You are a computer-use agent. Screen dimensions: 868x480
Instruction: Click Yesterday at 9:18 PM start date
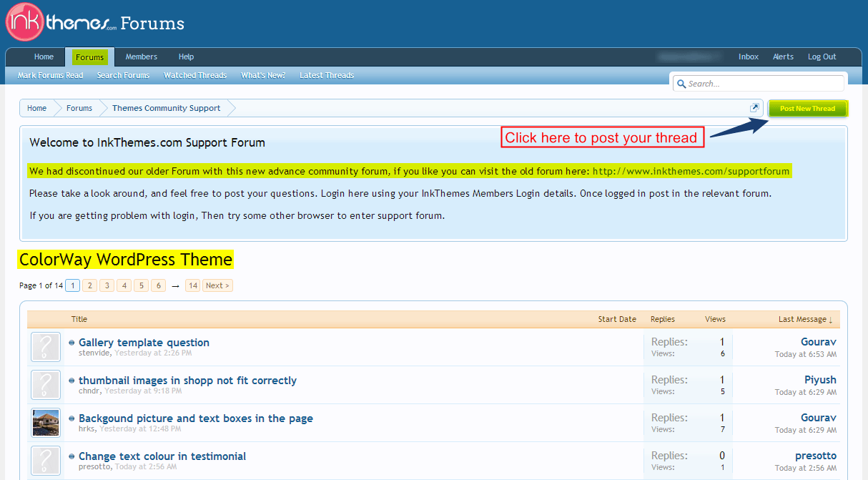(143, 391)
